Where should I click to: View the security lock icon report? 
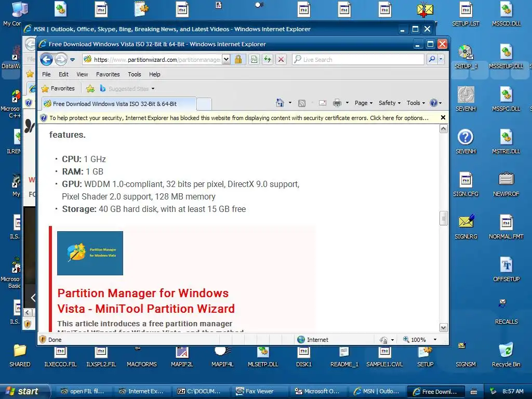coord(238,60)
